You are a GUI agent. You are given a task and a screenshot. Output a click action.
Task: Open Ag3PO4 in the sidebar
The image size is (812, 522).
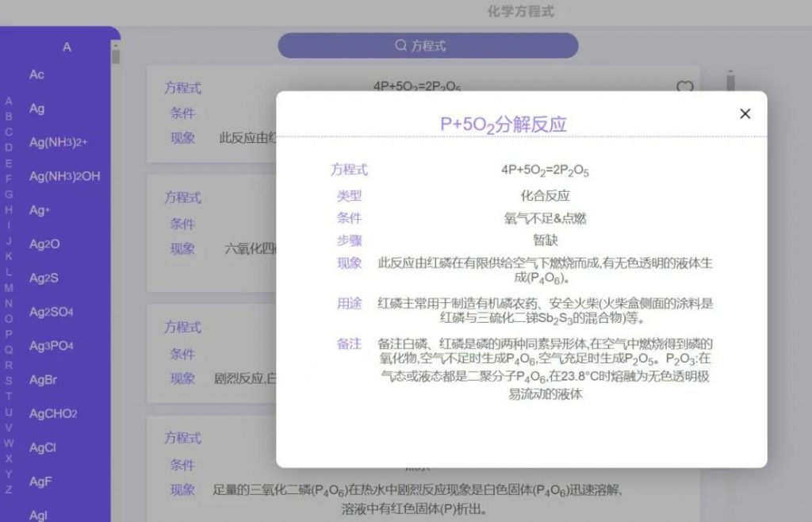tap(52, 346)
